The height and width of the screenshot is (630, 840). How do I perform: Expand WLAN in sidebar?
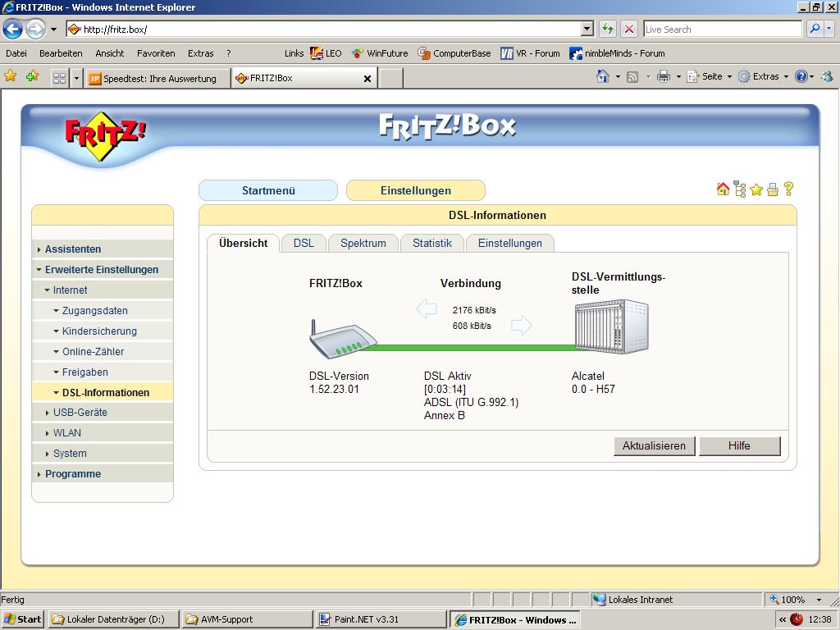point(103,433)
